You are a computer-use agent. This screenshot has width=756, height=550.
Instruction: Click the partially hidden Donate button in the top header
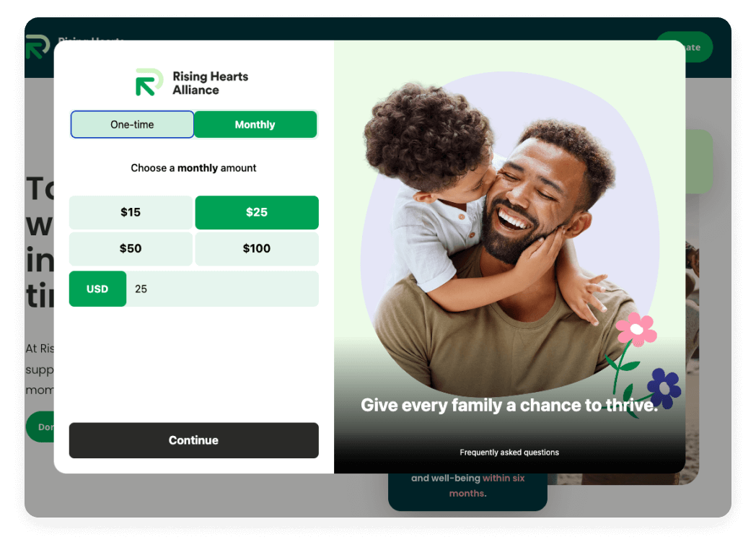(x=698, y=48)
